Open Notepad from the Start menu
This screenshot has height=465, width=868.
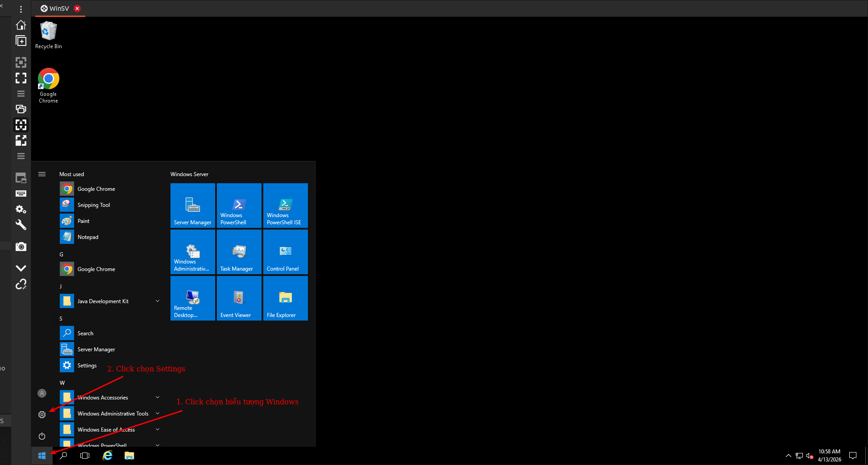point(110,237)
